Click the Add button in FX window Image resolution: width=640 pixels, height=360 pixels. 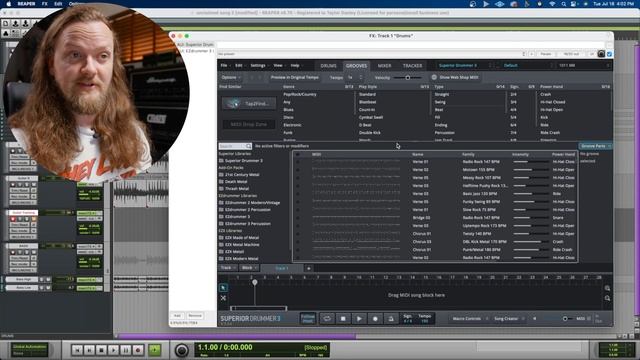[x=177, y=316]
